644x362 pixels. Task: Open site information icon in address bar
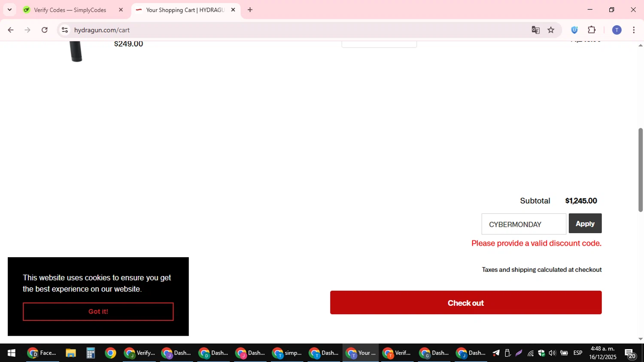pyautogui.click(x=65, y=30)
